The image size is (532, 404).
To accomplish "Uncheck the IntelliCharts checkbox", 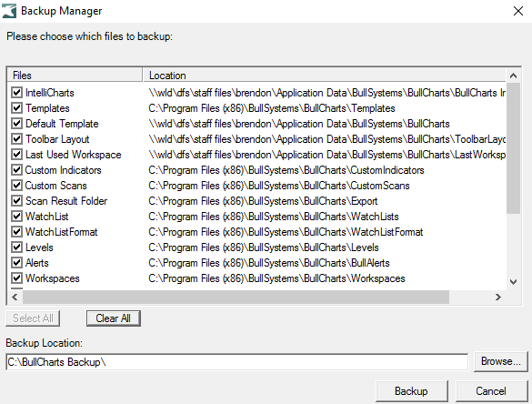I will tap(16, 92).
